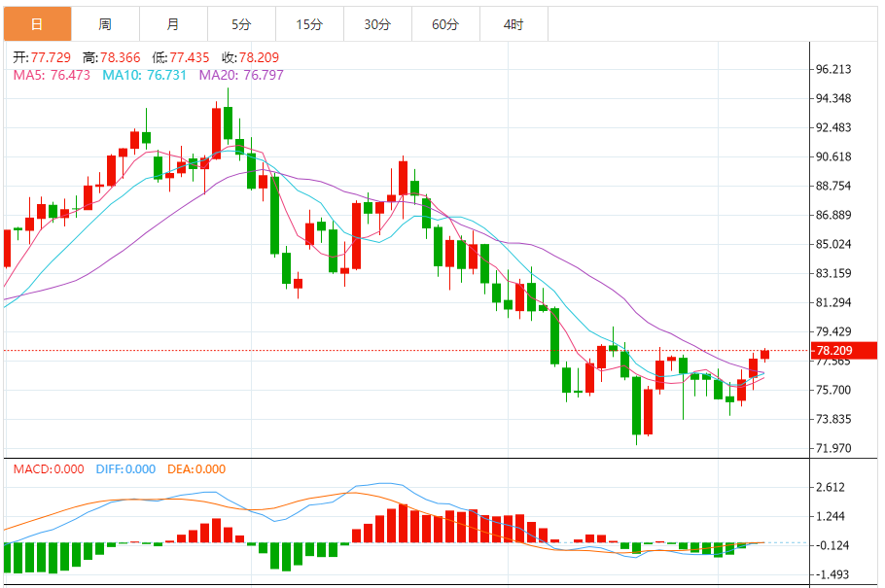Image resolution: width=885 pixels, height=588 pixels.
Task: Click the 开:77.729 open price value
Action: pyautogui.click(x=42, y=57)
